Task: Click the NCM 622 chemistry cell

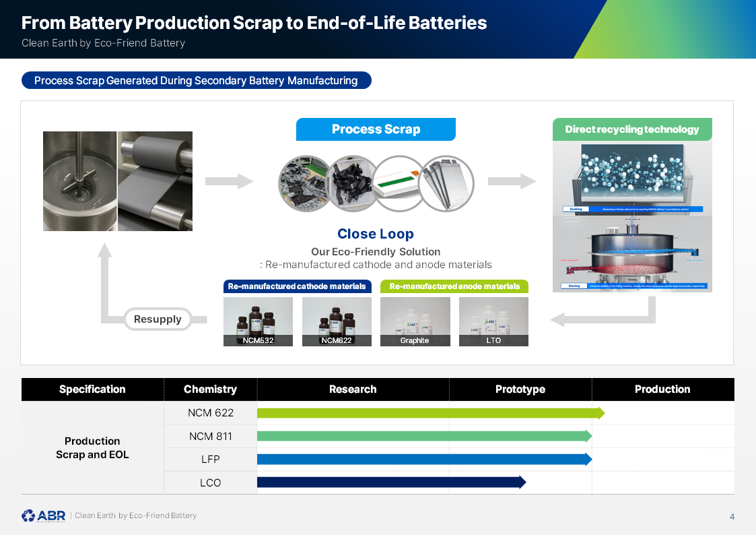Action: pyautogui.click(x=211, y=413)
